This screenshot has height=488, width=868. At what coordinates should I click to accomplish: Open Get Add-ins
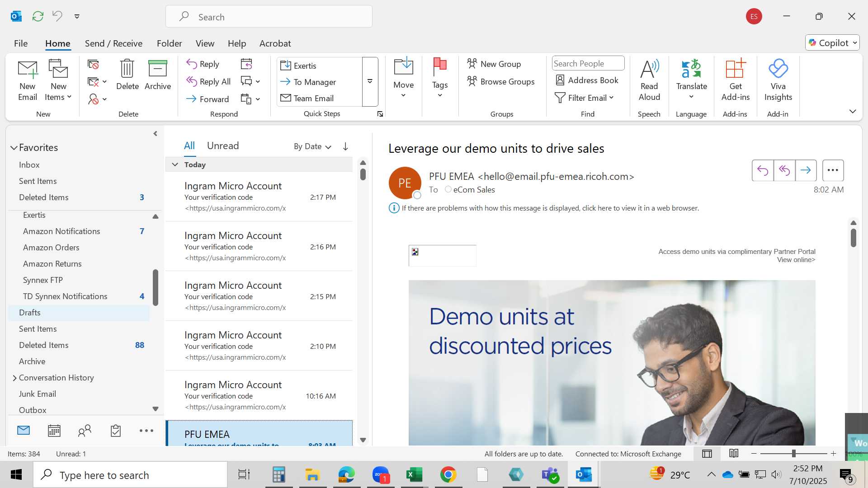point(736,80)
